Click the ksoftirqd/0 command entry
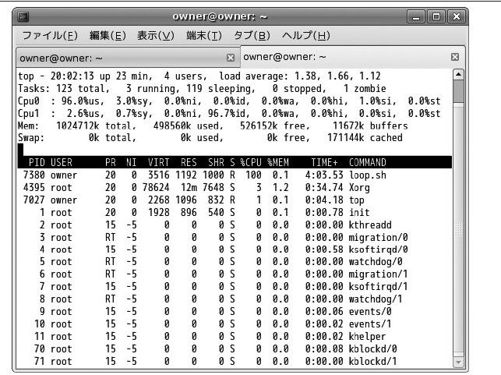Viewport: 501px width, 375px height. point(378,250)
